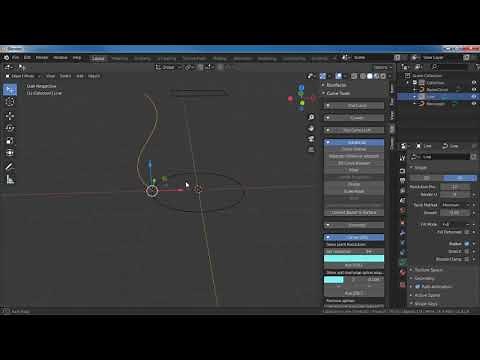Click the viewport zoom magnifier icon

(x=311, y=117)
